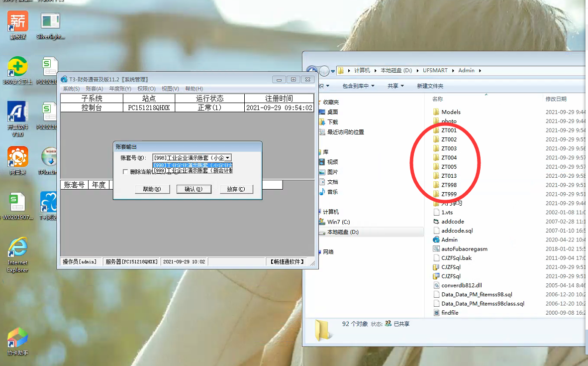Sort Explorer files by the 名称 column header
The image size is (588, 366).
pyautogui.click(x=438, y=99)
